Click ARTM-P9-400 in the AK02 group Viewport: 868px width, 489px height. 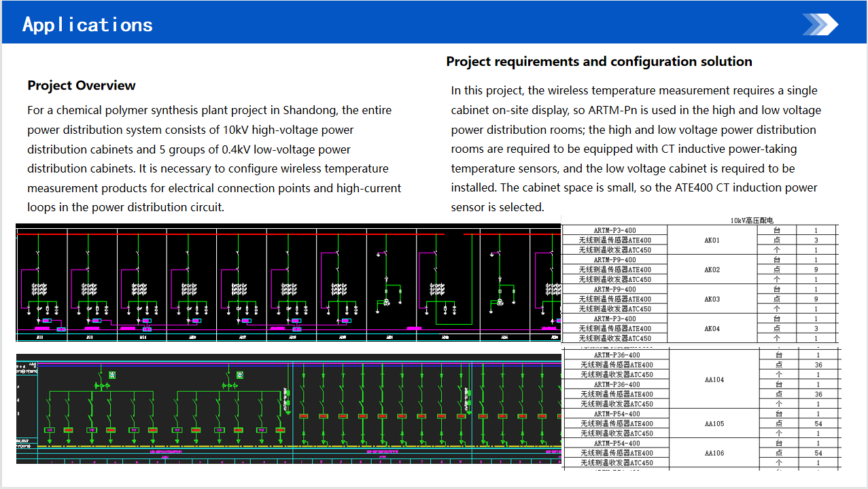(614, 260)
